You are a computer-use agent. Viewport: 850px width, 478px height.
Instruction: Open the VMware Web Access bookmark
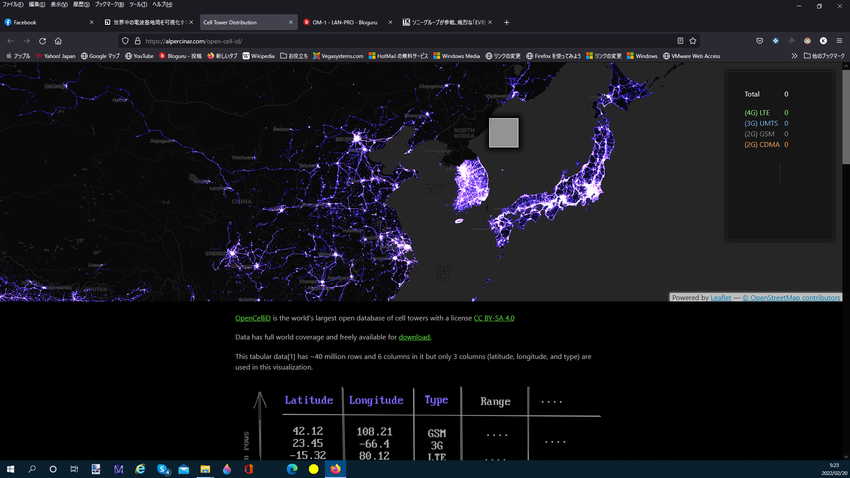click(x=692, y=56)
